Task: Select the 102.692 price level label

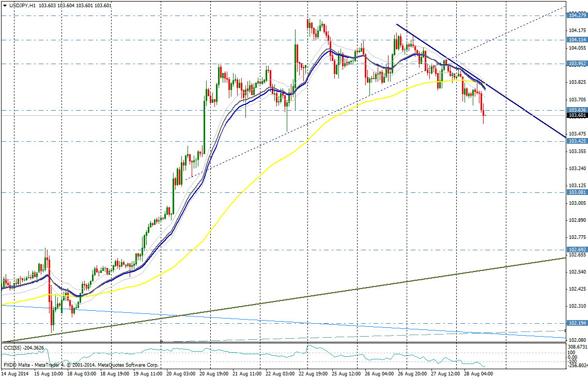Action: point(577,249)
